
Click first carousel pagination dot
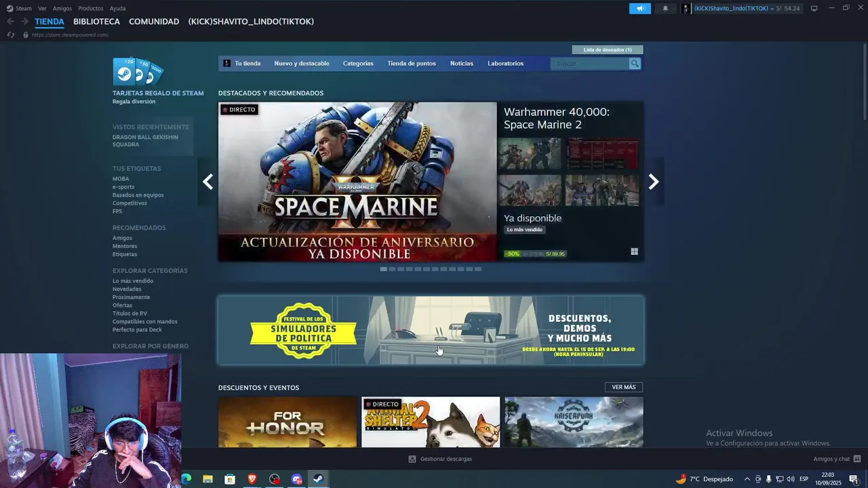(x=383, y=269)
